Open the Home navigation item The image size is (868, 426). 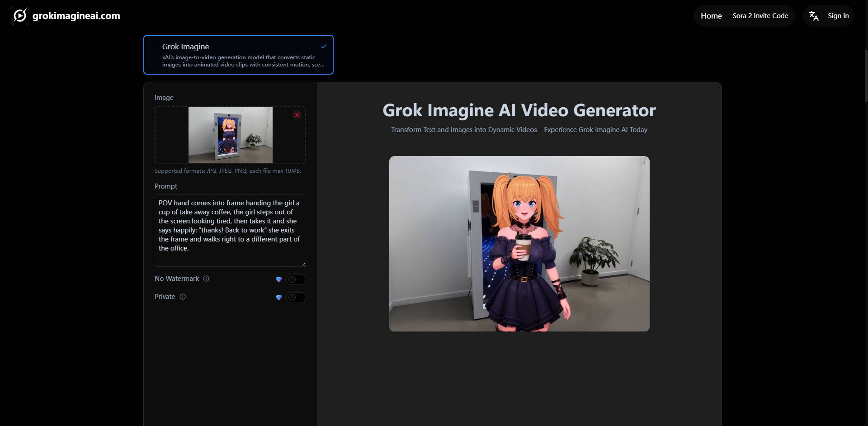tap(711, 15)
